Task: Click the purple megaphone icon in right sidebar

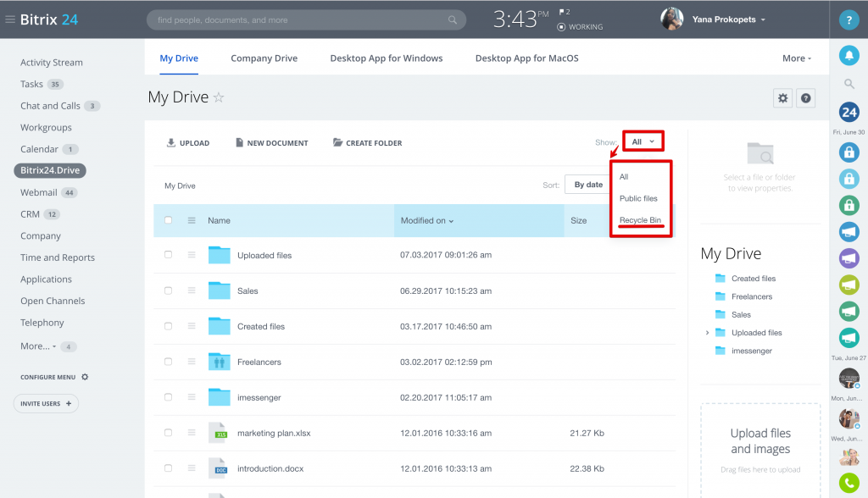Action: pyautogui.click(x=849, y=257)
